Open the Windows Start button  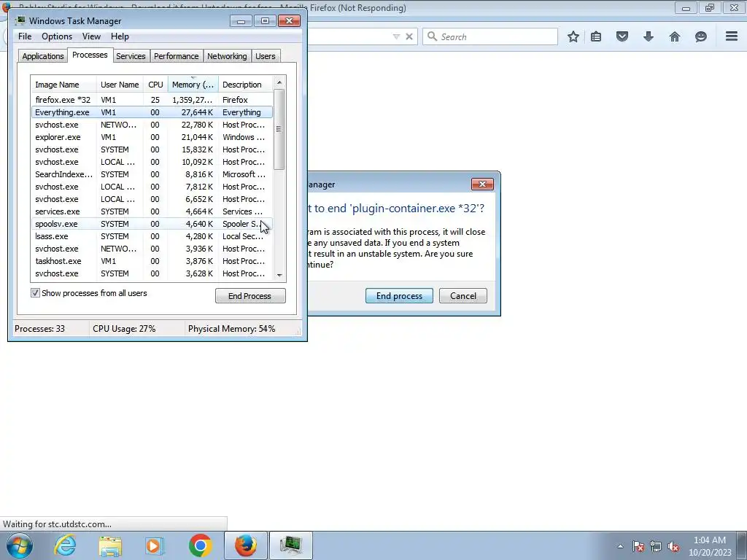click(20, 545)
